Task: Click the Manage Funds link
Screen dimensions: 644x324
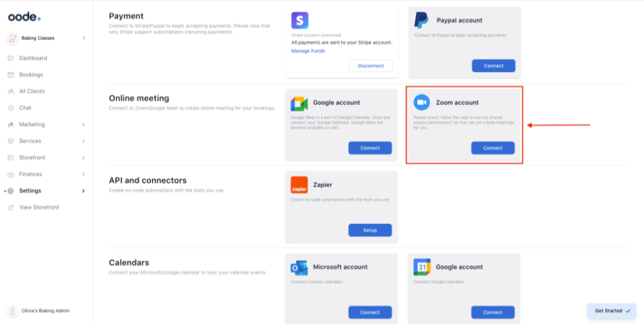Action: 308,51
